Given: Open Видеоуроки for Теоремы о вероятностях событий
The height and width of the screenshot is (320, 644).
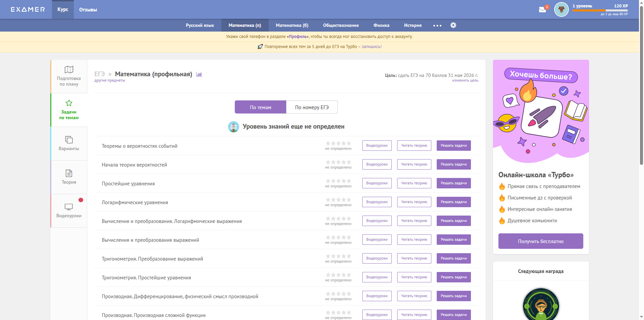Looking at the screenshot, I should tap(377, 145).
